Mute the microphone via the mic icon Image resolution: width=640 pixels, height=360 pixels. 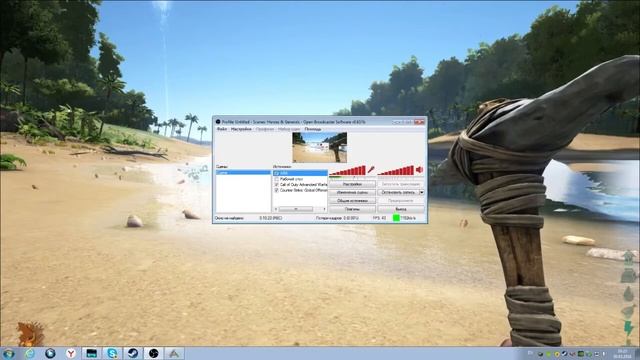coord(371,170)
